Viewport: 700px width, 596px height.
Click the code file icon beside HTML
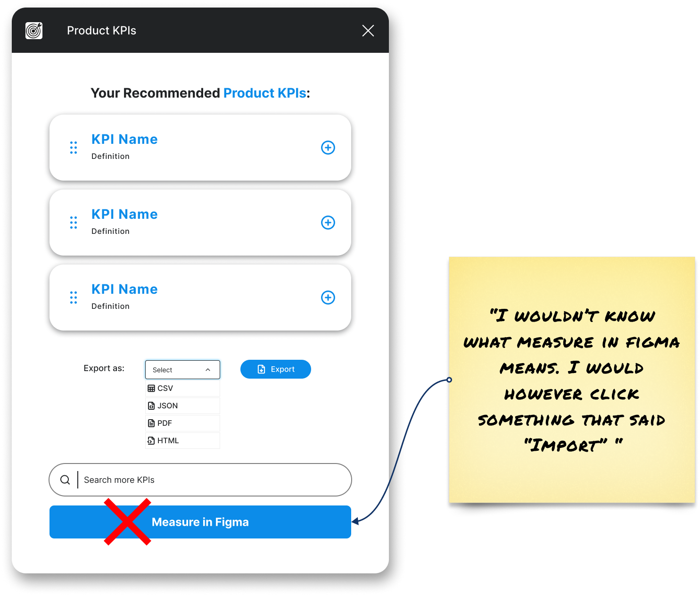(x=151, y=440)
